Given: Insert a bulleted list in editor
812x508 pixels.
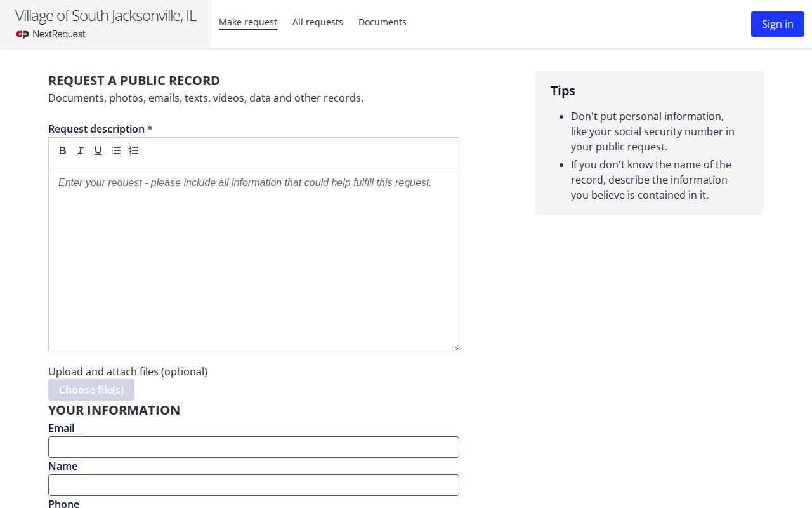Looking at the screenshot, I should [x=116, y=150].
